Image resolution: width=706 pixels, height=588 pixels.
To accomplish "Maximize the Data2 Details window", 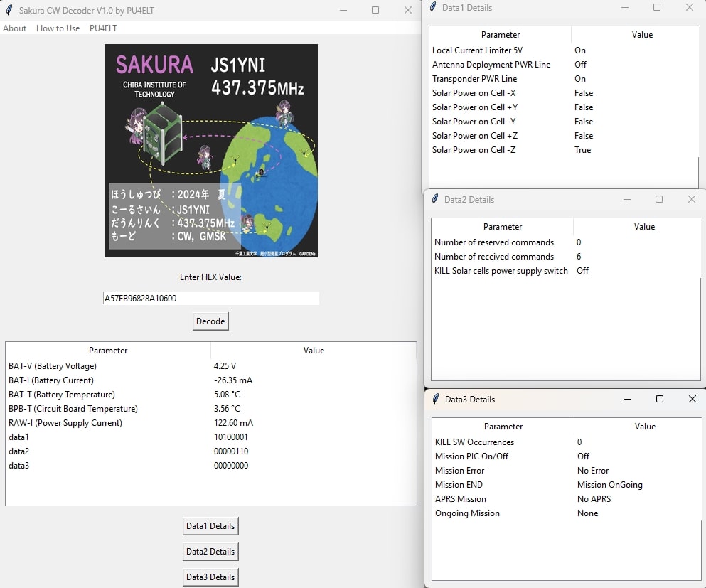I will [659, 199].
